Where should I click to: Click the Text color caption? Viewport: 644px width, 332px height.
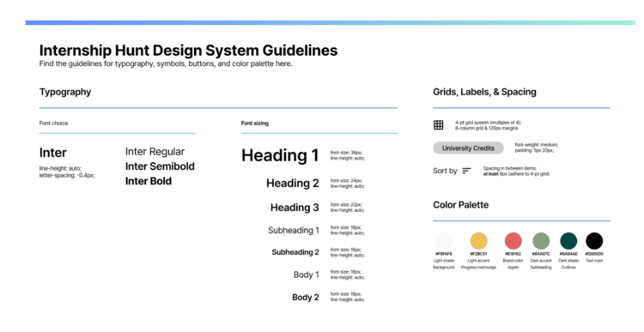[594, 261]
